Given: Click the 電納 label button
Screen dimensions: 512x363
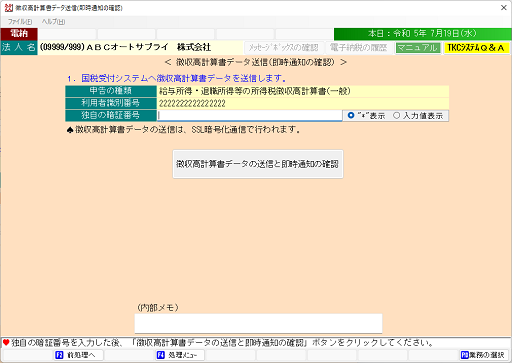Looking at the screenshot, I should click(x=19, y=34).
